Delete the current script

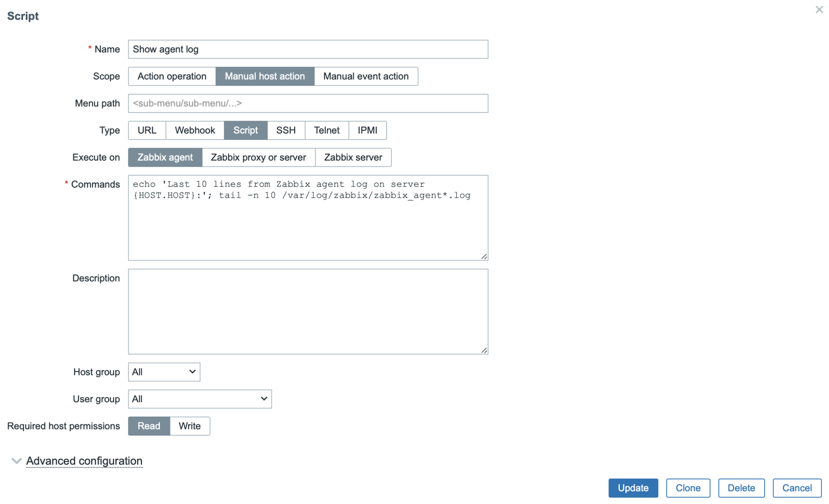click(741, 488)
